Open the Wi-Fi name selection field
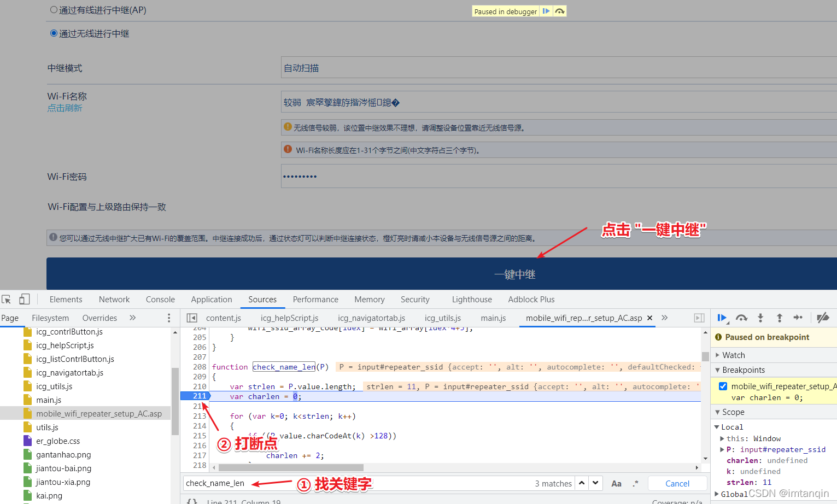 point(559,102)
